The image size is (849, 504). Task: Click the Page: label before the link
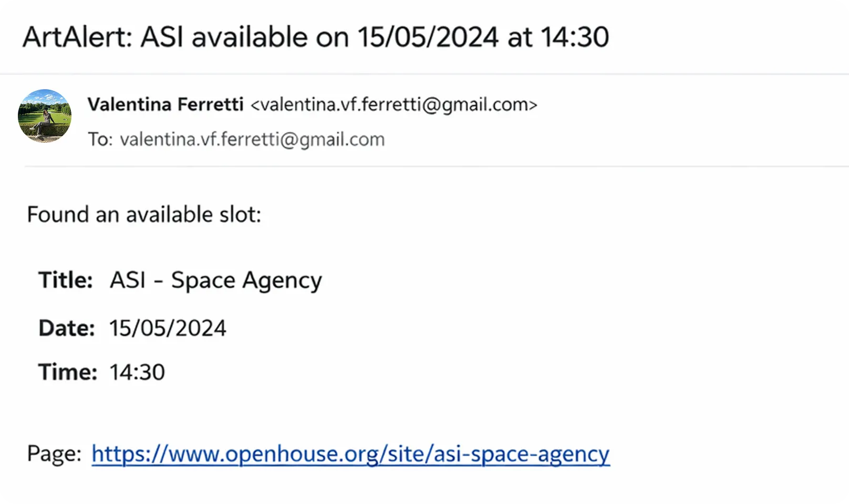[54, 454]
